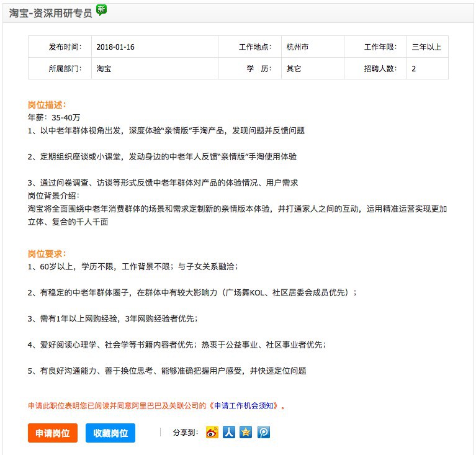Viewport: 476px width, 455px height.
Task: Share to Weibo icon
Action: (x=212, y=432)
